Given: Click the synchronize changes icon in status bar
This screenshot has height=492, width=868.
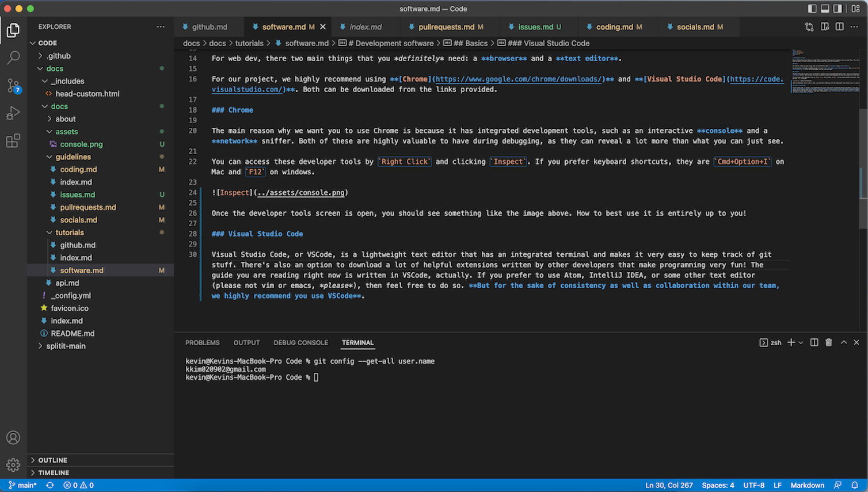Looking at the screenshot, I should [x=50, y=485].
